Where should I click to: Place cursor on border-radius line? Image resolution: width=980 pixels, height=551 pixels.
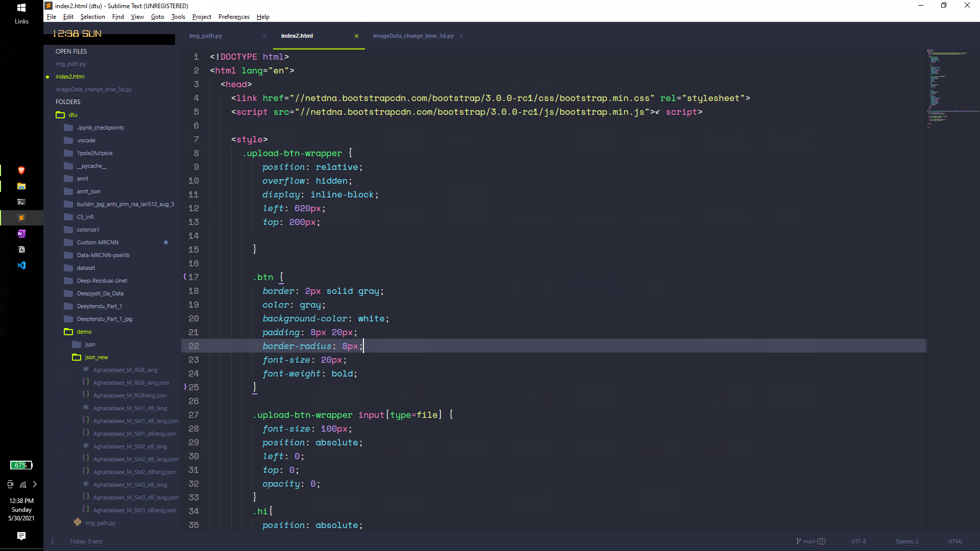coord(554,346)
